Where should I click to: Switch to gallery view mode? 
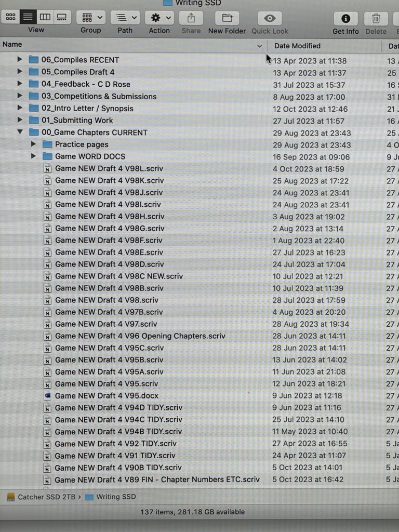pyautogui.click(x=62, y=17)
